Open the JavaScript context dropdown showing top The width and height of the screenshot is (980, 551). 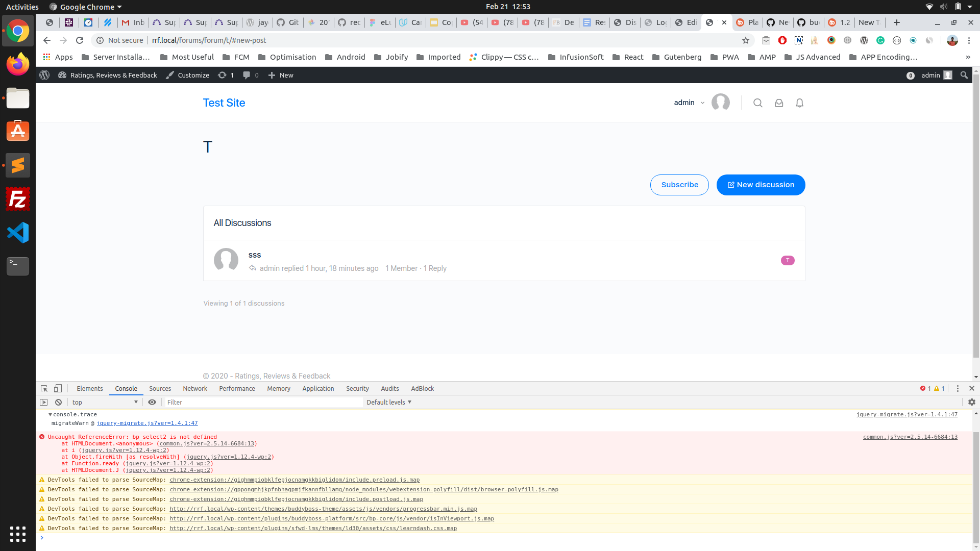point(105,402)
